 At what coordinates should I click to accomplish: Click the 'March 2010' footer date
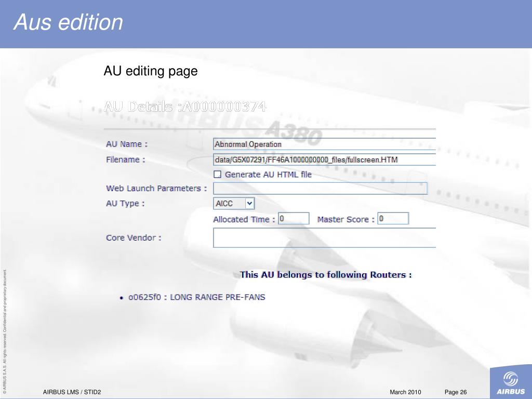[405, 392]
